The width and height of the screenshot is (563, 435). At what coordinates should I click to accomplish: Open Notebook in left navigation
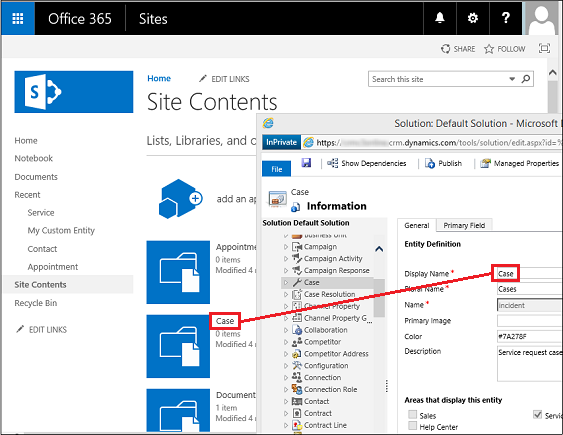(33, 158)
